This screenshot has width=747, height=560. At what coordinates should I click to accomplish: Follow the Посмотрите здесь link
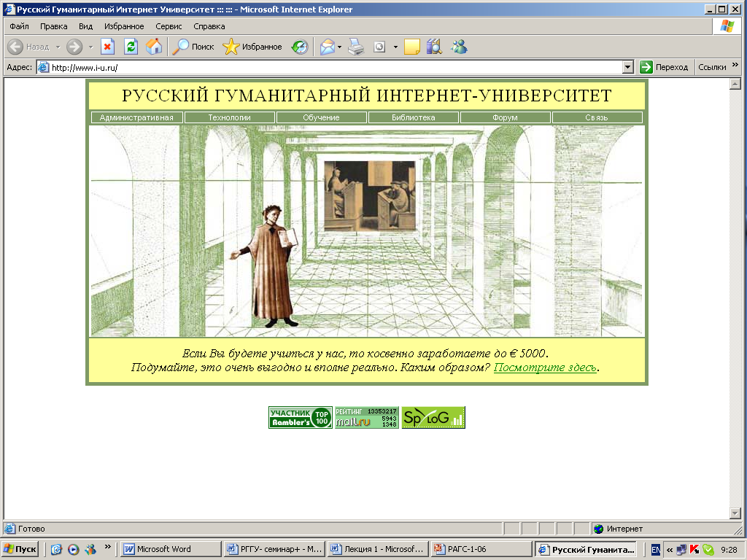545,367
